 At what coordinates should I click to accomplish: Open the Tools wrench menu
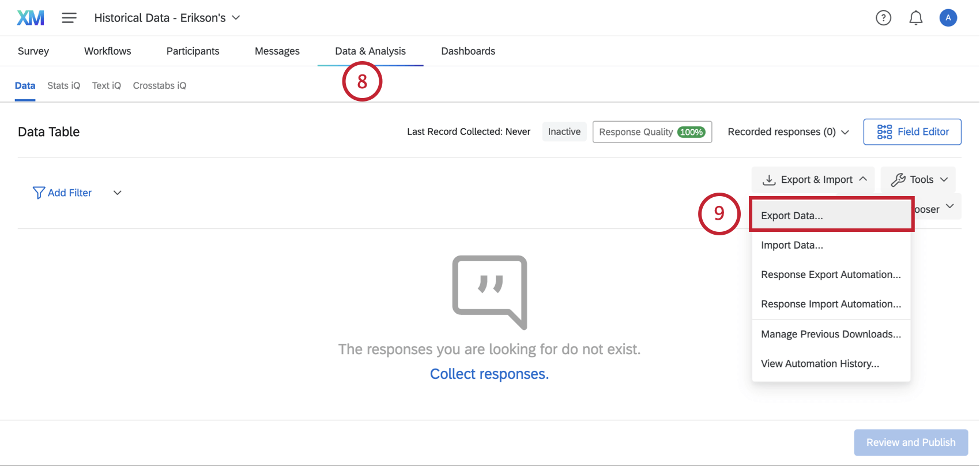point(918,179)
